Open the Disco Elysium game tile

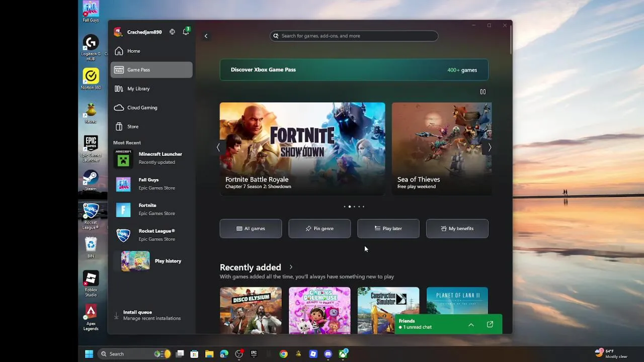click(x=251, y=310)
